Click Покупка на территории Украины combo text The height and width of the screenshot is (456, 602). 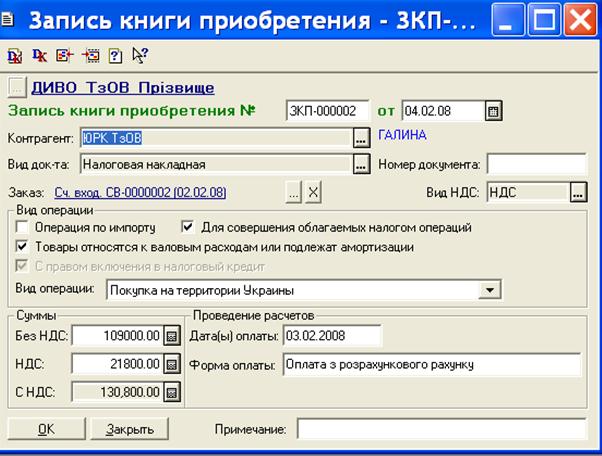[x=202, y=290]
